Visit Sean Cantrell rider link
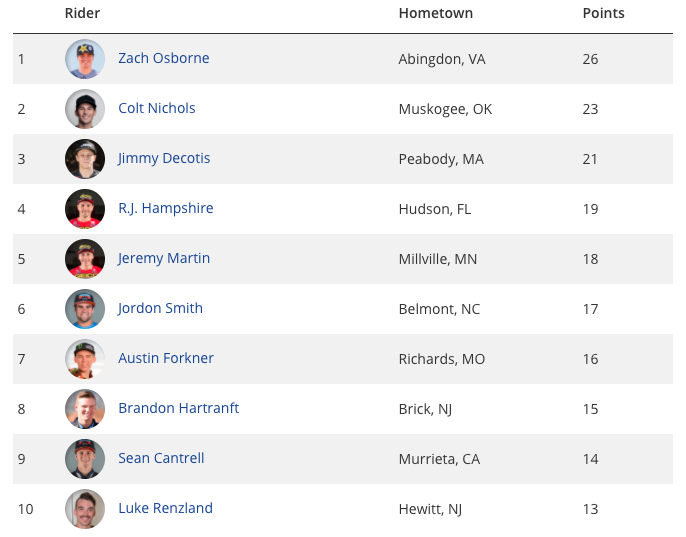 [x=161, y=458]
